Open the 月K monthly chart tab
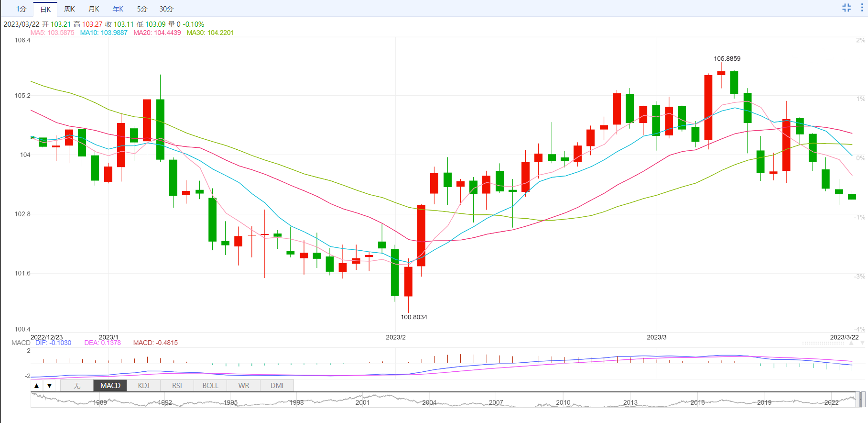868x423 pixels. (x=94, y=9)
